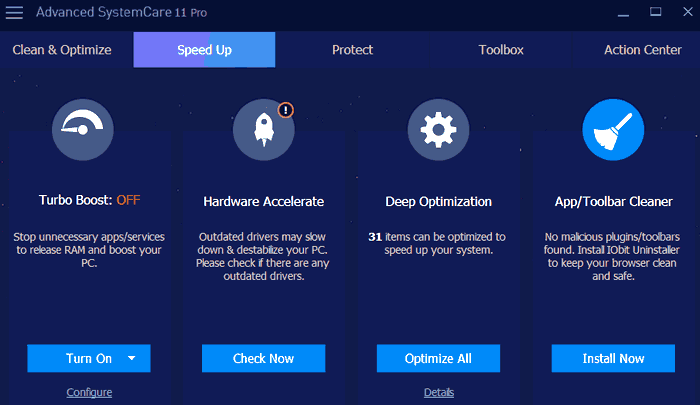Click the Hardware Accelerate heading
Image resolution: width=700 pixels, height=405 pixels.
[263, 201]
